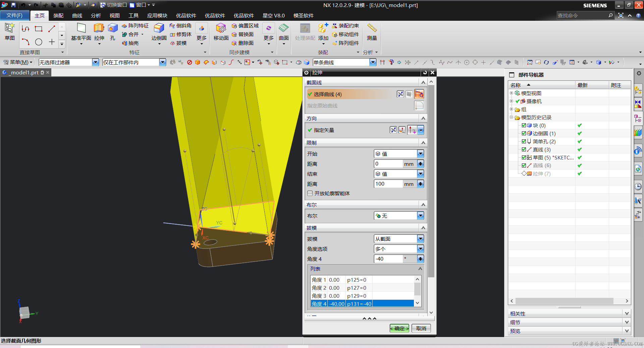
Task: Click the 取消 cancel button
Action: [x=421, y=329]
